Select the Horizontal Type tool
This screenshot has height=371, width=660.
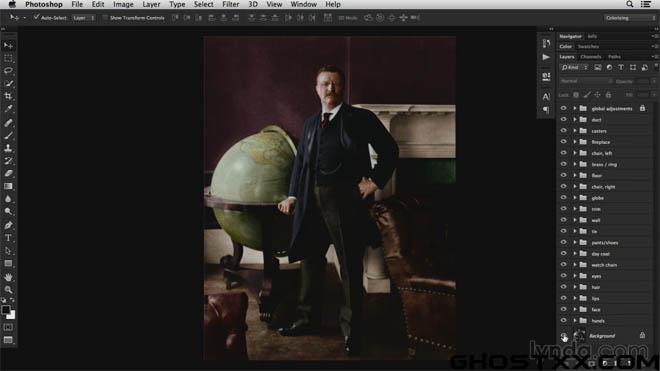(8, 238)
